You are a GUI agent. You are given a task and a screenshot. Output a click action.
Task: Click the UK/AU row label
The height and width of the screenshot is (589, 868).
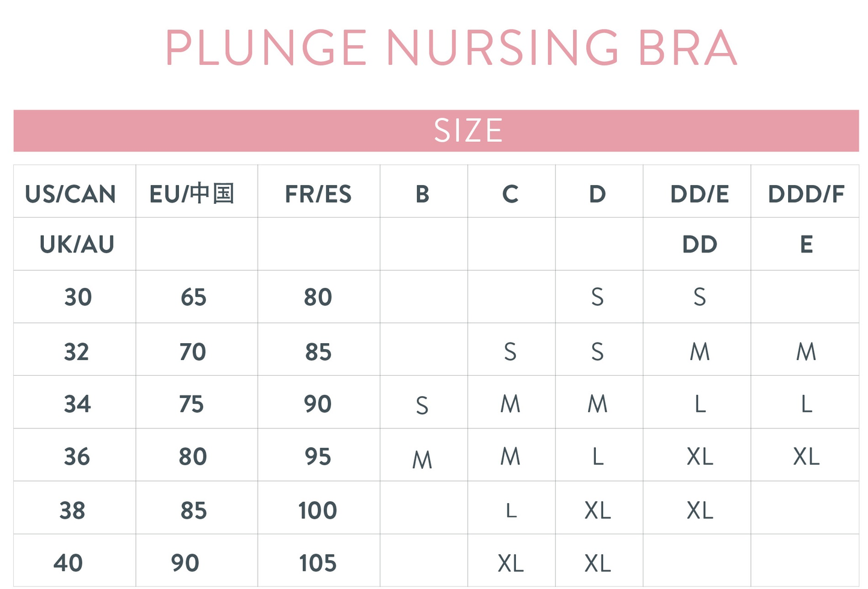click(x=77, y=245)
